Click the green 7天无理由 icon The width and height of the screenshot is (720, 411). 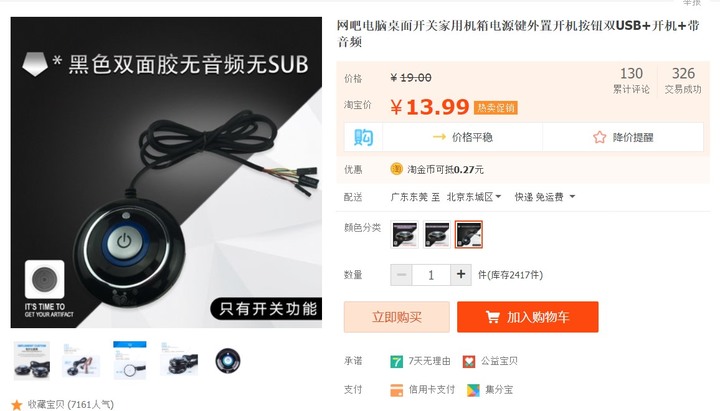pos(396,361)
